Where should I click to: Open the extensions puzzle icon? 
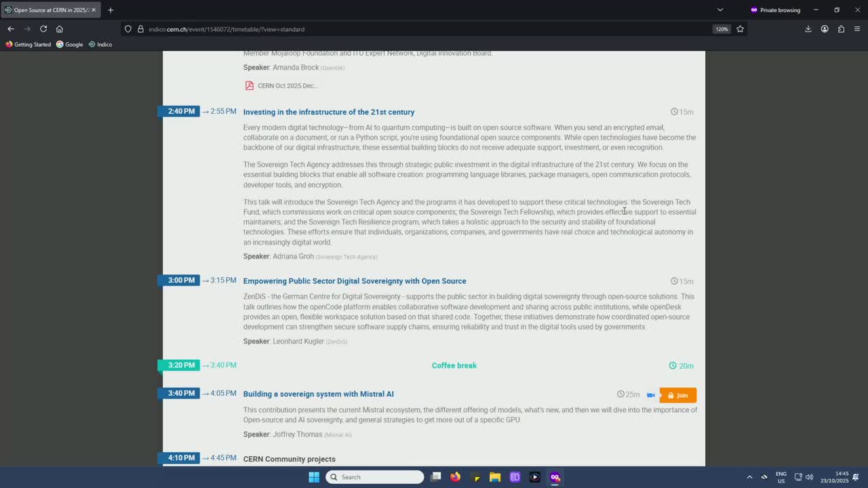841,29
